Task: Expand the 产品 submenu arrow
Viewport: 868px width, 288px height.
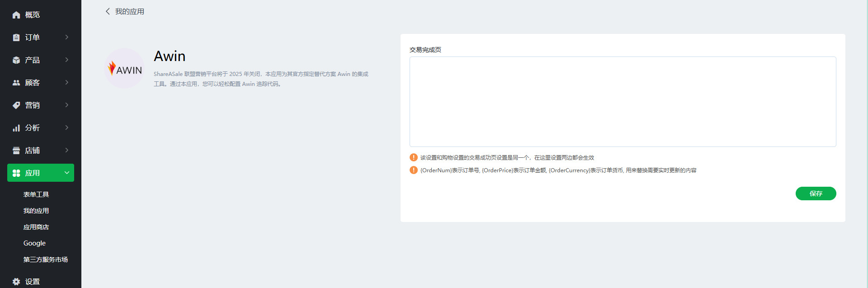Action: pyautogui.click(x=67, y=60)
